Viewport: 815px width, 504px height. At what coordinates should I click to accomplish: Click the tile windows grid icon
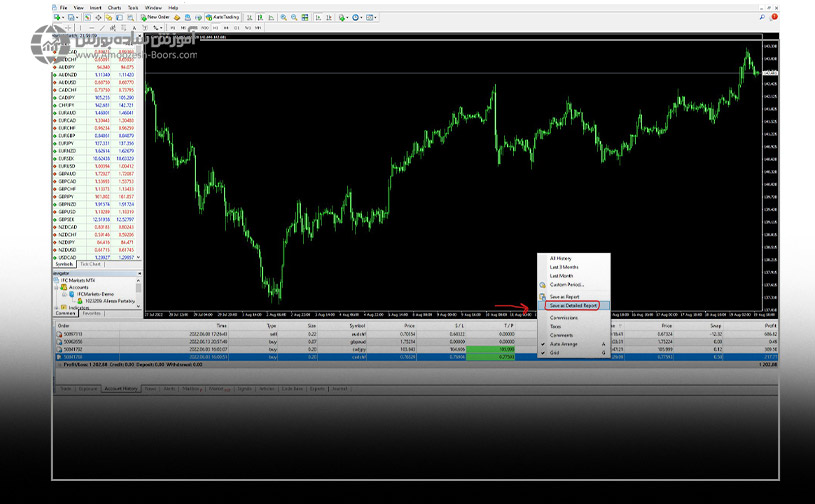point(305,17)
